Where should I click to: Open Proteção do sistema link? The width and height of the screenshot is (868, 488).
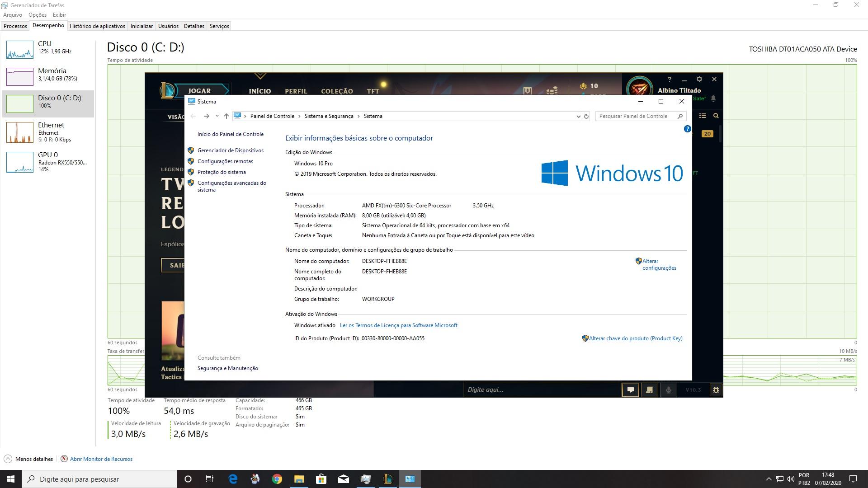click(x=222, y=172)
